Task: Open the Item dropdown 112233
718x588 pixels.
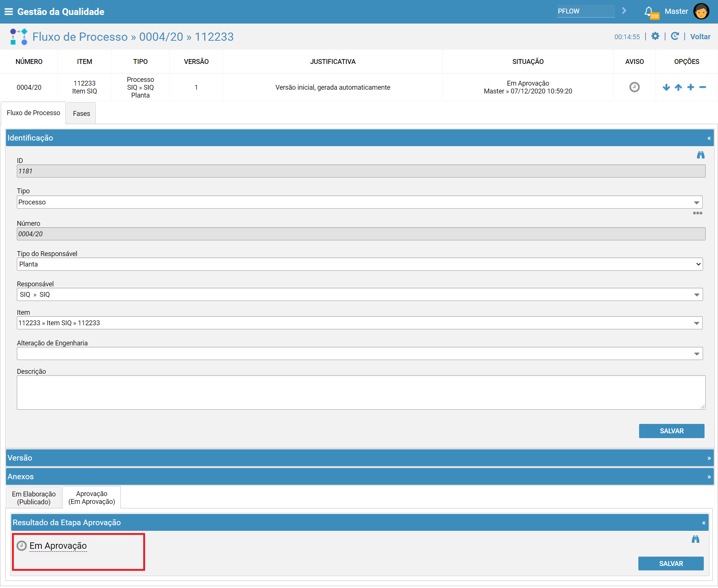Action: pyautogui.click(x=360, y=323)
